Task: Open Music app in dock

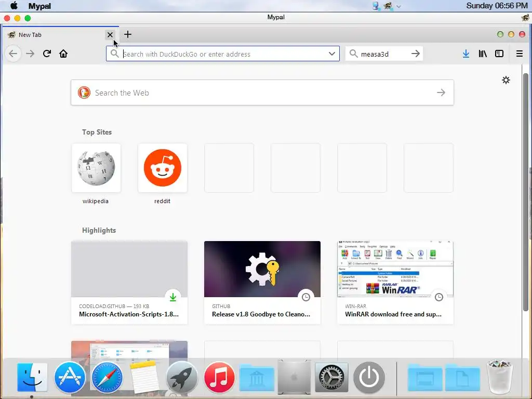Action: [219, 377]
